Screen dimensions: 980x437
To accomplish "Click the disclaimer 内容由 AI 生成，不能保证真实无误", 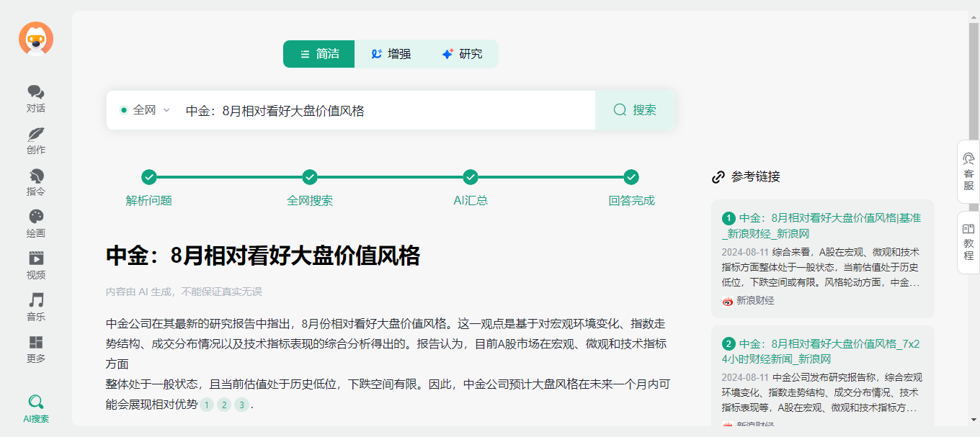I will 184,292.
